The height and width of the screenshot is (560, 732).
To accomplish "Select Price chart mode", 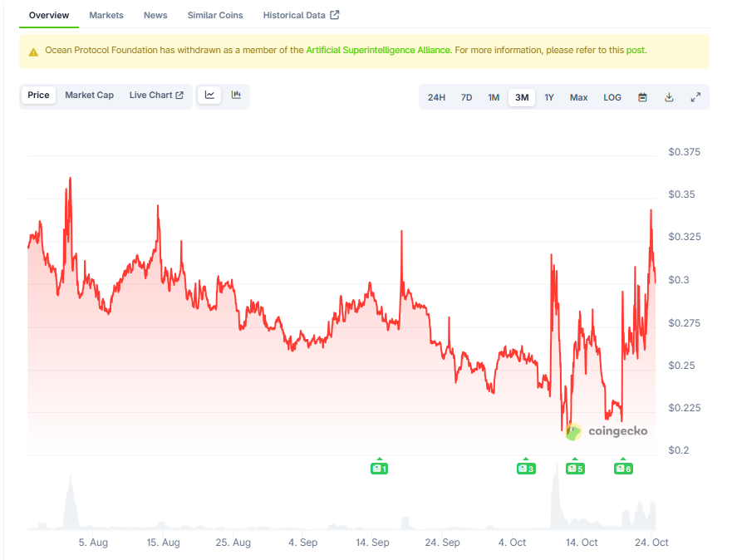I will 38,96.
